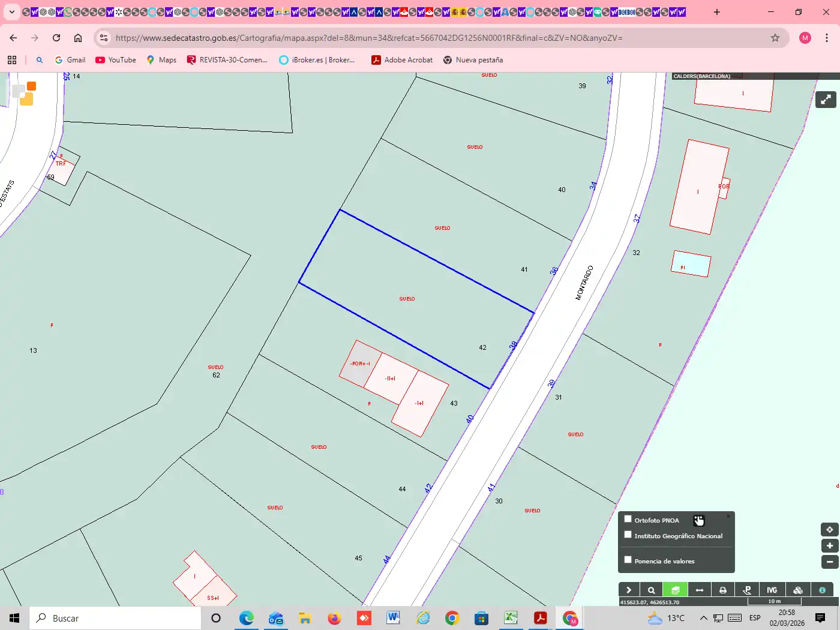The image size is (840, 630).
Task: Open the REVISTA-30-Comen... bookmark
Action: [x=227, y=60]
